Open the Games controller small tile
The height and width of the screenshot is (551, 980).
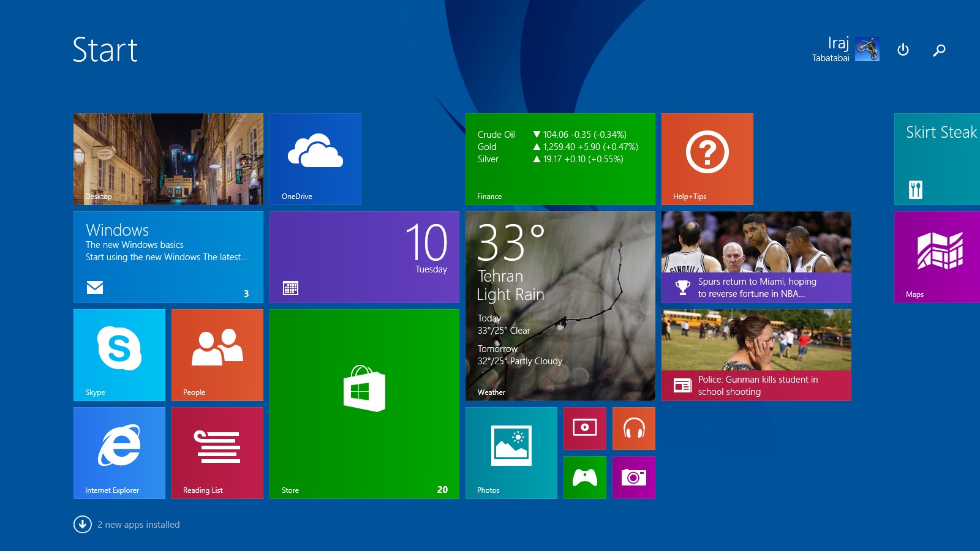[x=585, y=478]
